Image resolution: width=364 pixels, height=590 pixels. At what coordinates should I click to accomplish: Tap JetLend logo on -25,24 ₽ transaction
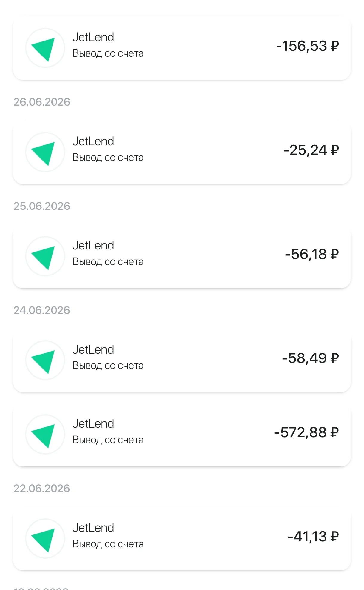coord(45,152)
